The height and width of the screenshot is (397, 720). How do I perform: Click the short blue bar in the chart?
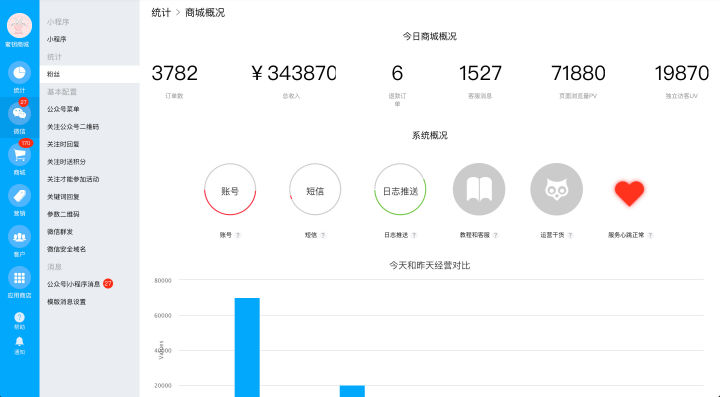click(352, 391)
